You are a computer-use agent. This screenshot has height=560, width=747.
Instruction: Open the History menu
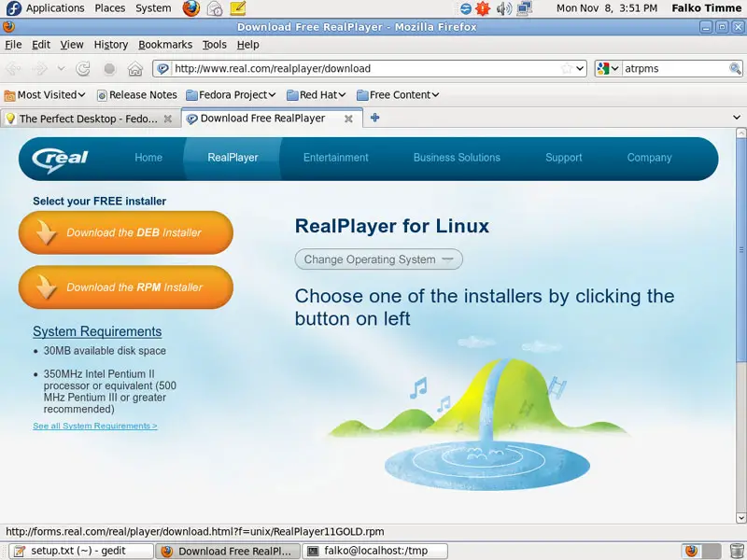click(x=111, y=45)
